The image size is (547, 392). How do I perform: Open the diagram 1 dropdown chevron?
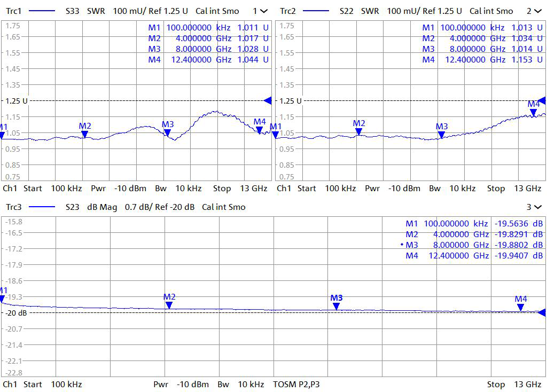tap(264, 11)
